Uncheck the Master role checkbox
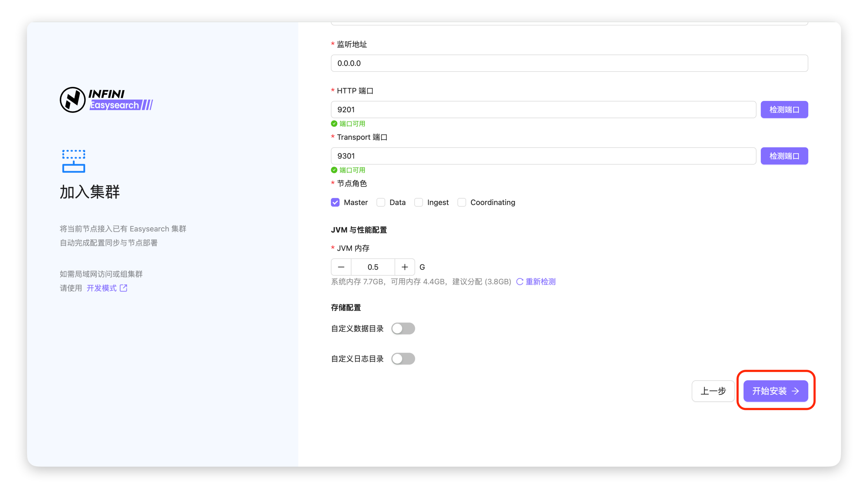The width and height of the screenshot is (868, 499). [335, 203]
